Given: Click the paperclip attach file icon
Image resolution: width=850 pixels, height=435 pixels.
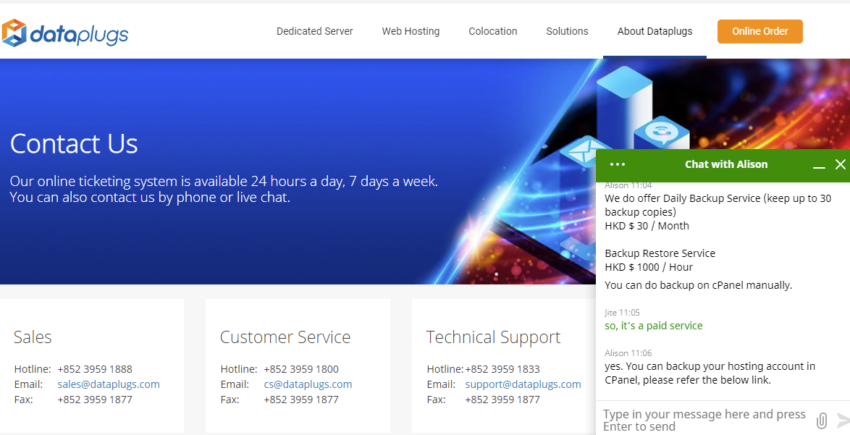Looking at the screenshot, I should [822, 420].
